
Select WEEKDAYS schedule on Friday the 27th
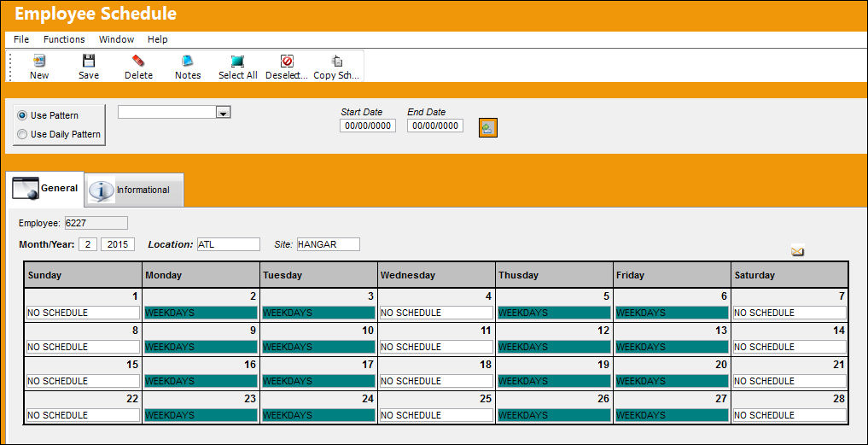pos(672,416)
